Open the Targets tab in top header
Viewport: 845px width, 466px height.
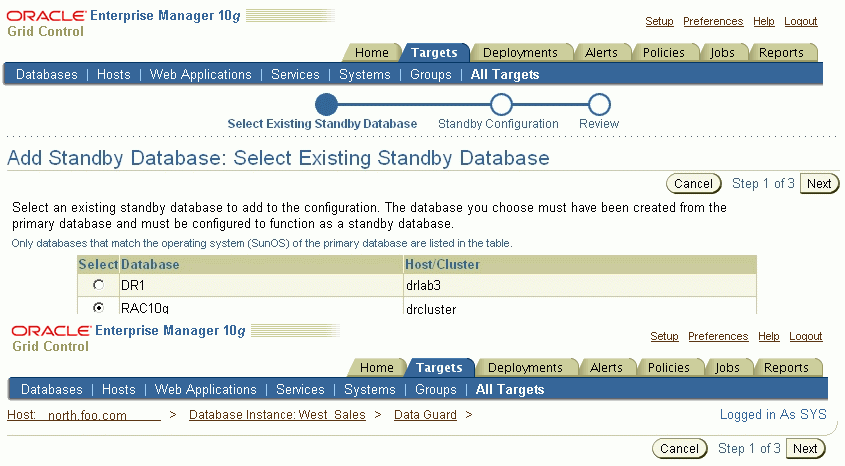435,53
